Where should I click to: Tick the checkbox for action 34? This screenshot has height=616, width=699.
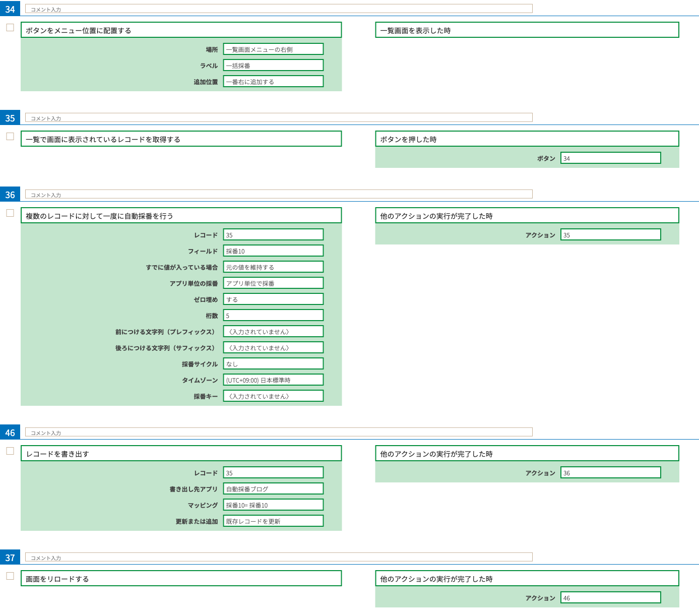(10, 28)
